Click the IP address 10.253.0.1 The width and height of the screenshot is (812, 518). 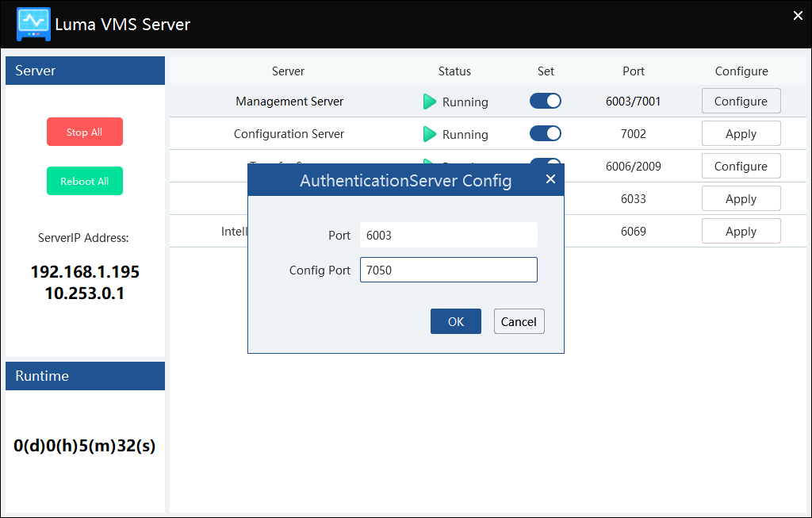pos(85,294)
